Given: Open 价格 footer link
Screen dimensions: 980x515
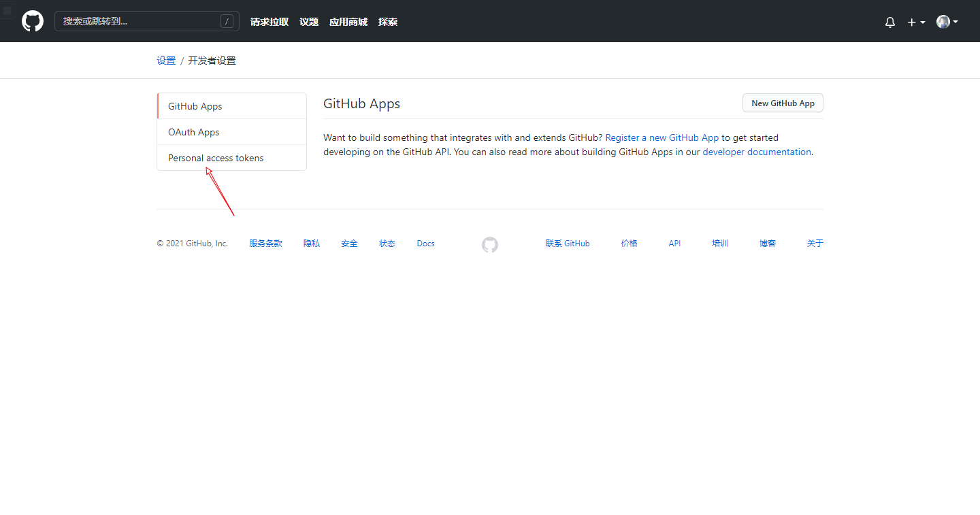Looking at the screenshot, I should 630,244.
